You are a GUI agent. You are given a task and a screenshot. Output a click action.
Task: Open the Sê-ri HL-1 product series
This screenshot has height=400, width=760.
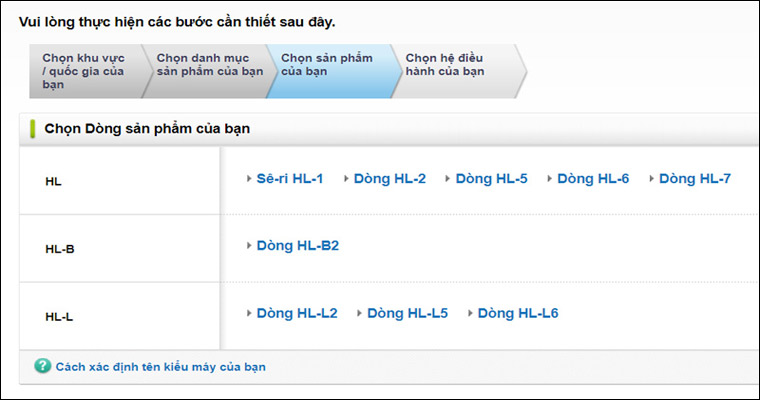pos(289,179)
